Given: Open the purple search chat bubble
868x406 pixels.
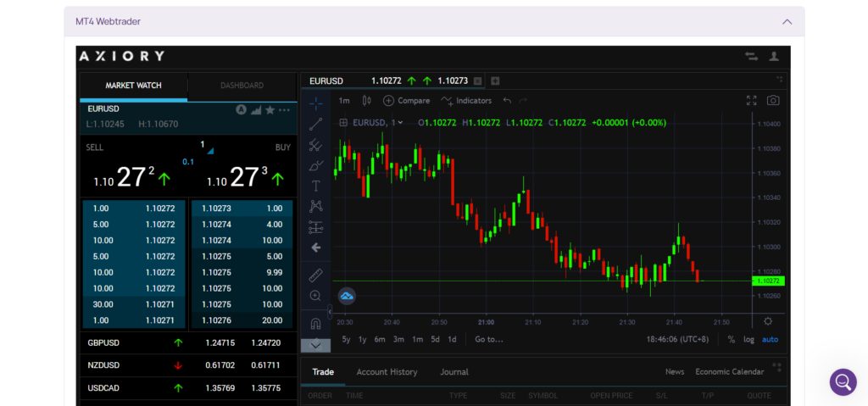Looking at the screenshot, I should (x=843, y=381).
